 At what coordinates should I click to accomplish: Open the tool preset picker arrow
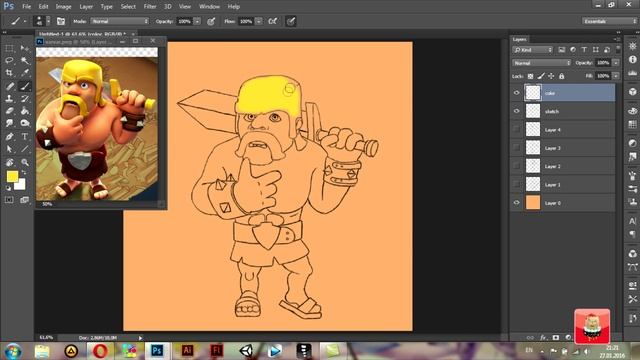24,21
